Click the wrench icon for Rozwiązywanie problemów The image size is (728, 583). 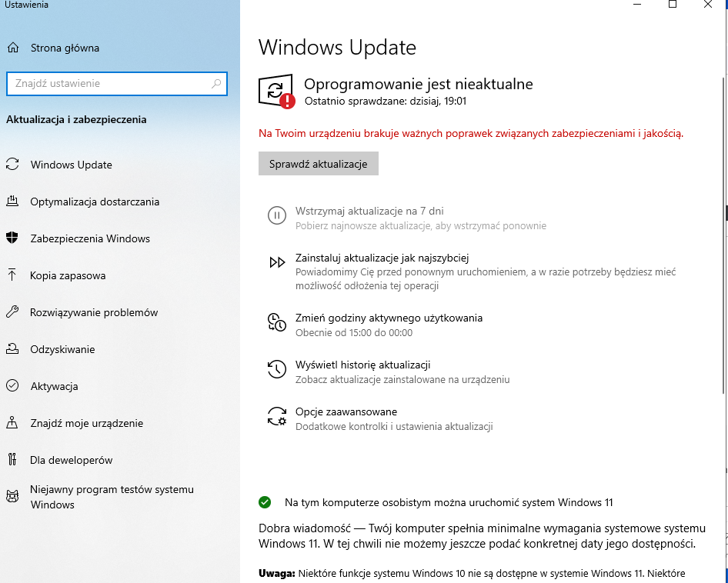(12, 312)
